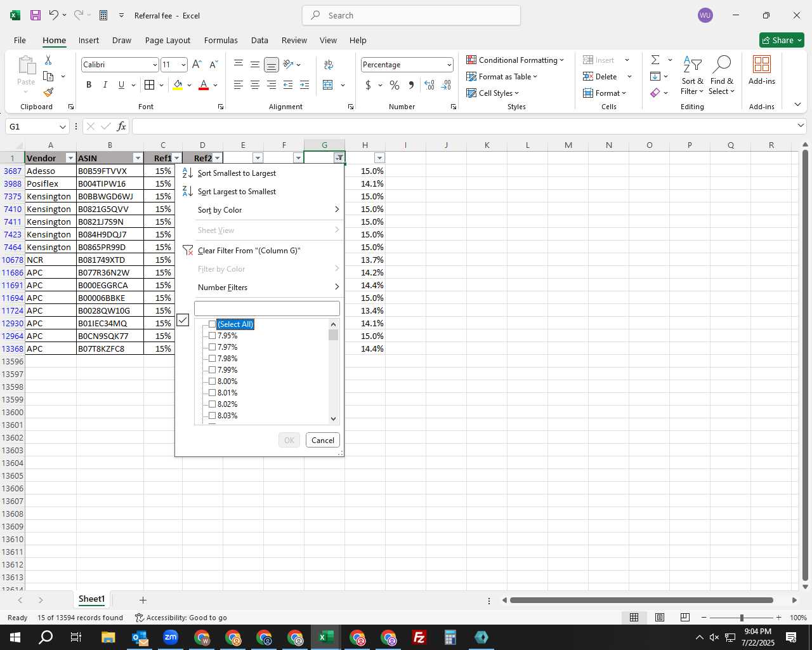Click the Format Painter brush icon
This screenshot has width=812, height=650.
[48, 93]
